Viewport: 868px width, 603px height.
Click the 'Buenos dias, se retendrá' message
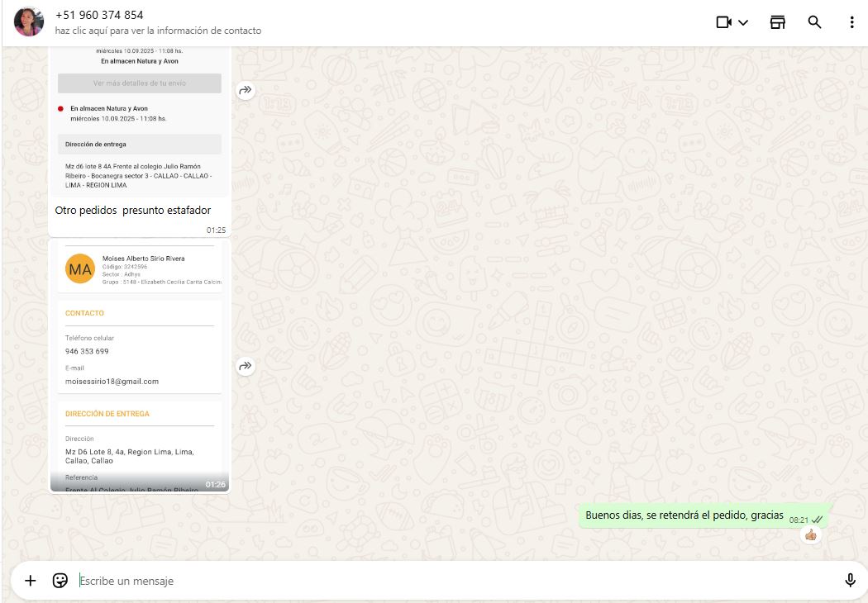(684, 515)
